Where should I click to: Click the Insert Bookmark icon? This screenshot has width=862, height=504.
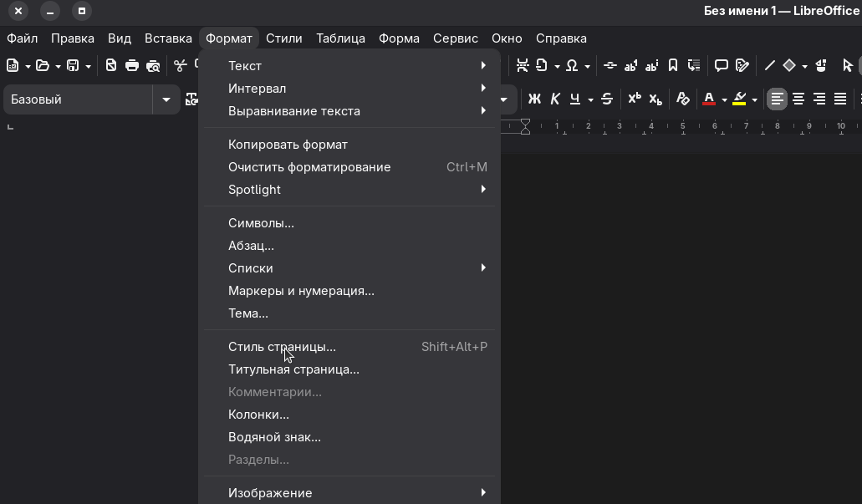click(x=673, y=65)
